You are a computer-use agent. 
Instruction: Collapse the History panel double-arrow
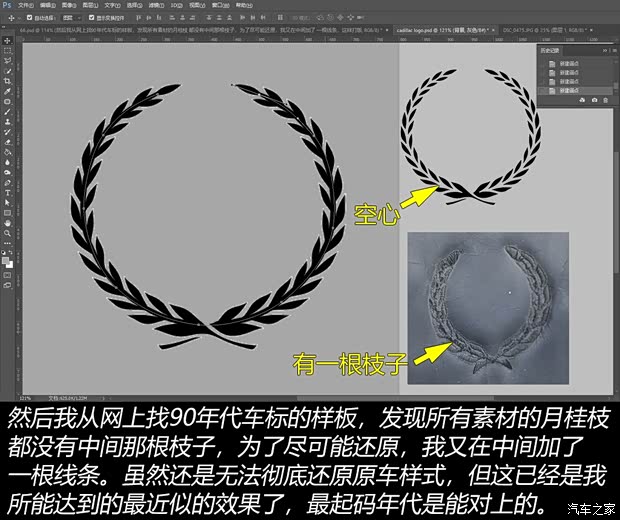(x=605, y=51)
